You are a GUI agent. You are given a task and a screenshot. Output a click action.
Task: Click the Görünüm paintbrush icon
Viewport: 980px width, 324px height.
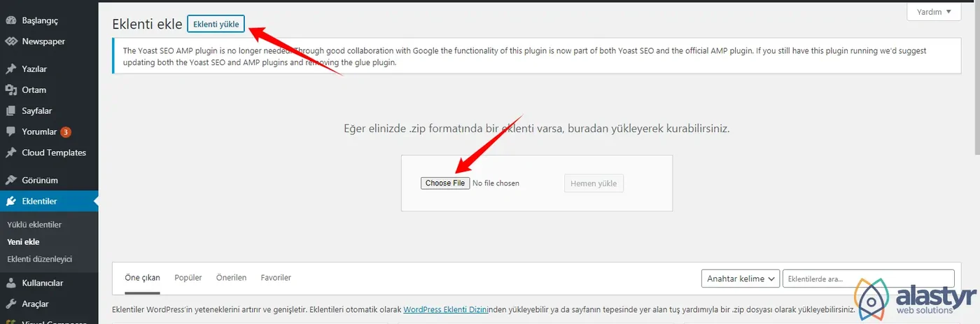click(11, 180)
